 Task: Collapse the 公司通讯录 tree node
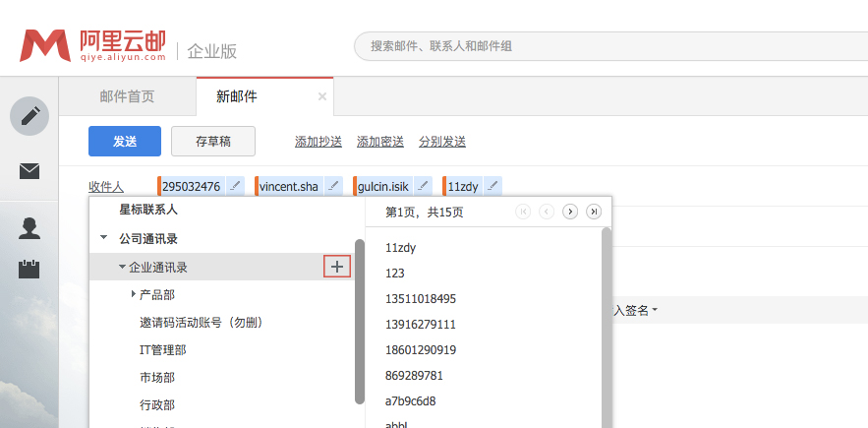(104, 238)
